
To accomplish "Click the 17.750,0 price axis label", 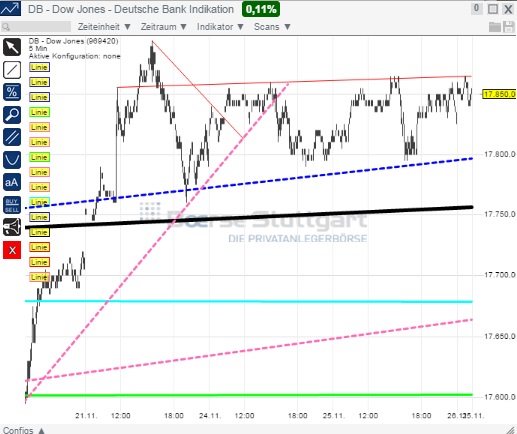I will pos(500,214).
